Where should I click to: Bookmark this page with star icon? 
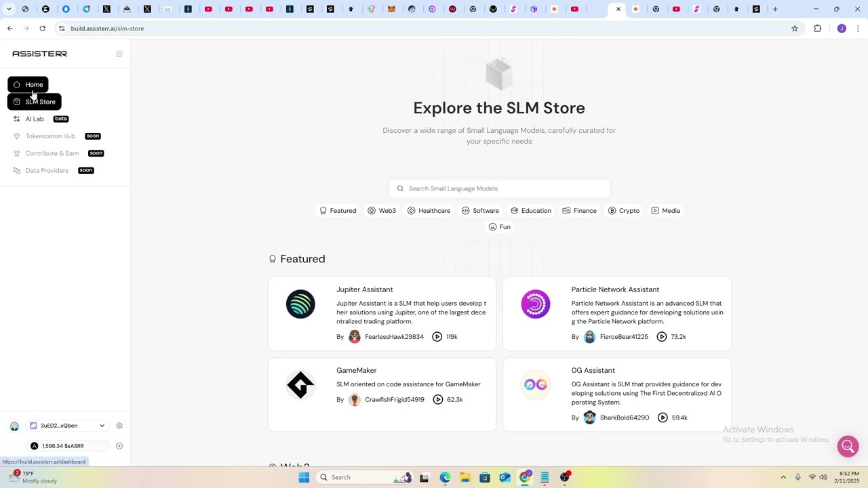795,28
